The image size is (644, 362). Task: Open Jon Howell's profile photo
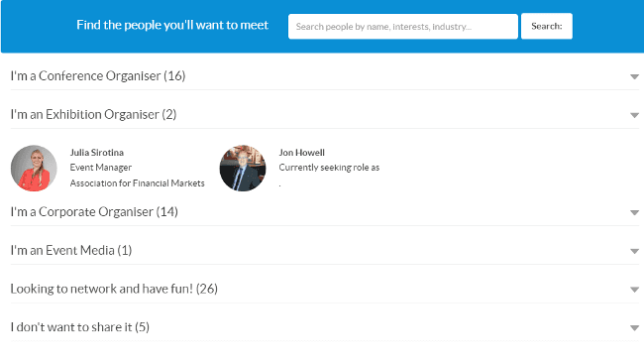[x=243, y=168]
